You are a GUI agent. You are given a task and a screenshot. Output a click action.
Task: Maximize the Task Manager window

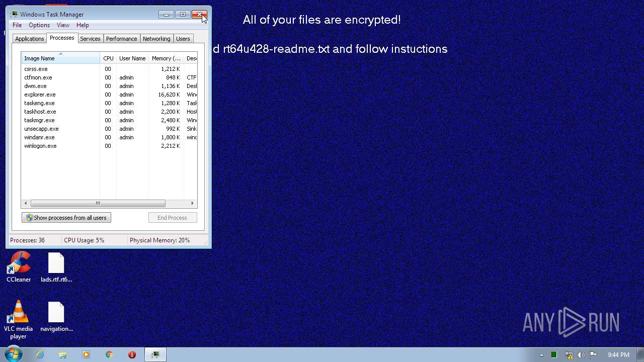(183, 14)
